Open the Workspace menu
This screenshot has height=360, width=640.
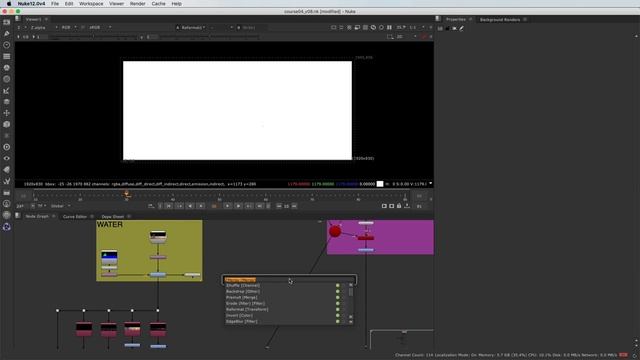coord(91,4)
